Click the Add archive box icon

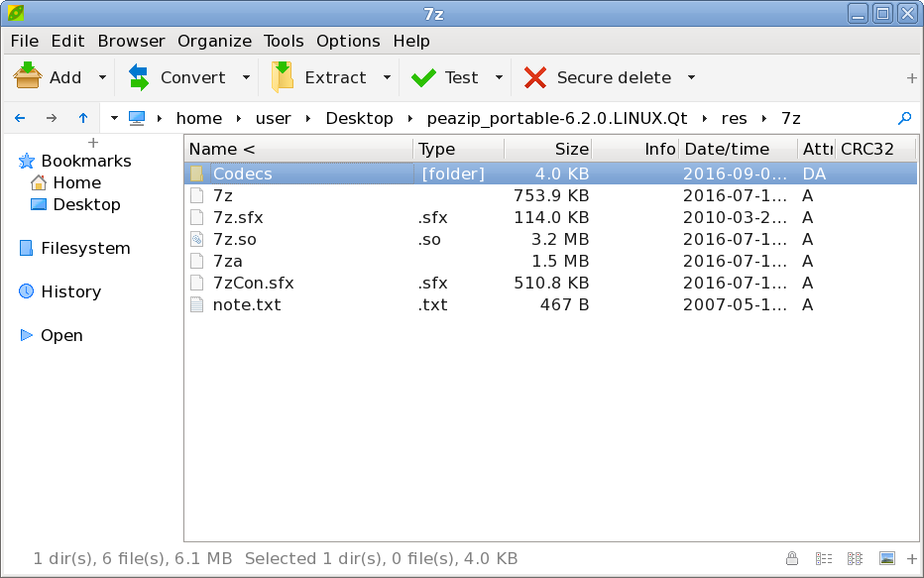pos(28,76)
